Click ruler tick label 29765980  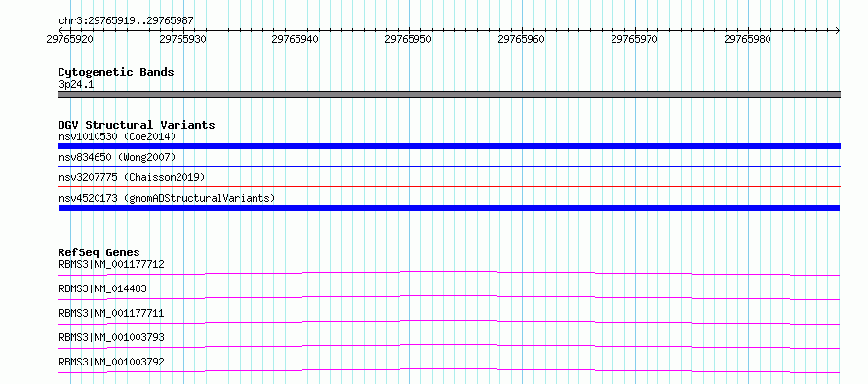(747, 40)
